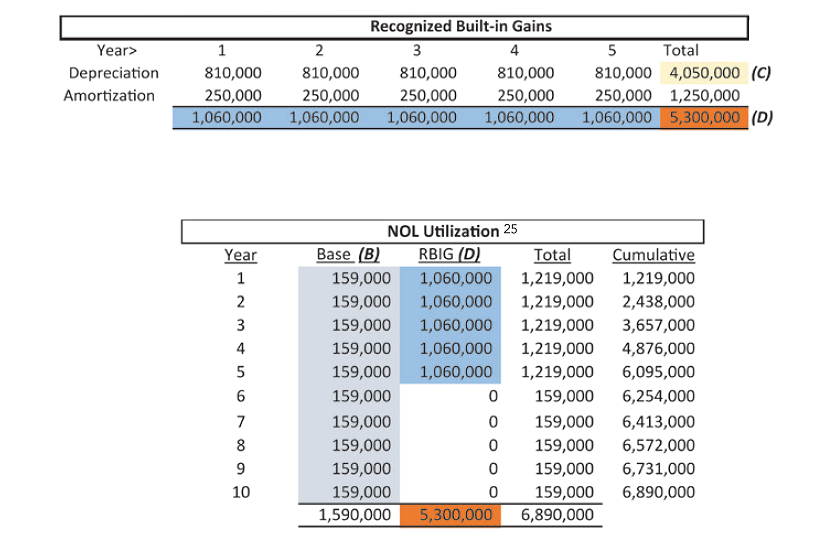Click cumulative value 6,254,000
840x538 pixels.
658,396
